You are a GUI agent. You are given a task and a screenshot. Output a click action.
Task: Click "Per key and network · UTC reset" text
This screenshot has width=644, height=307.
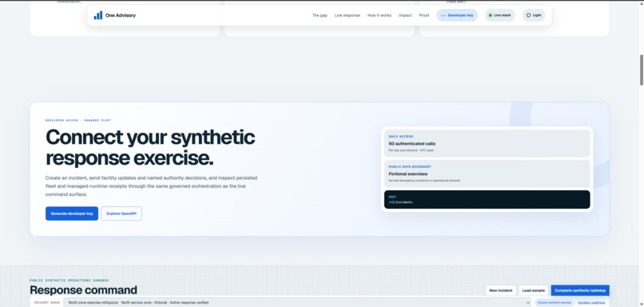411,150
